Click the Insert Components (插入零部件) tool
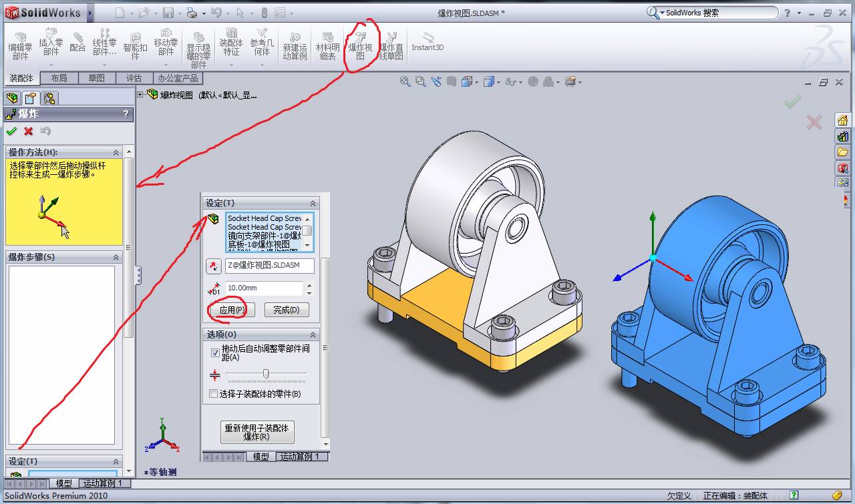855x504 pixels. point(51,43)
